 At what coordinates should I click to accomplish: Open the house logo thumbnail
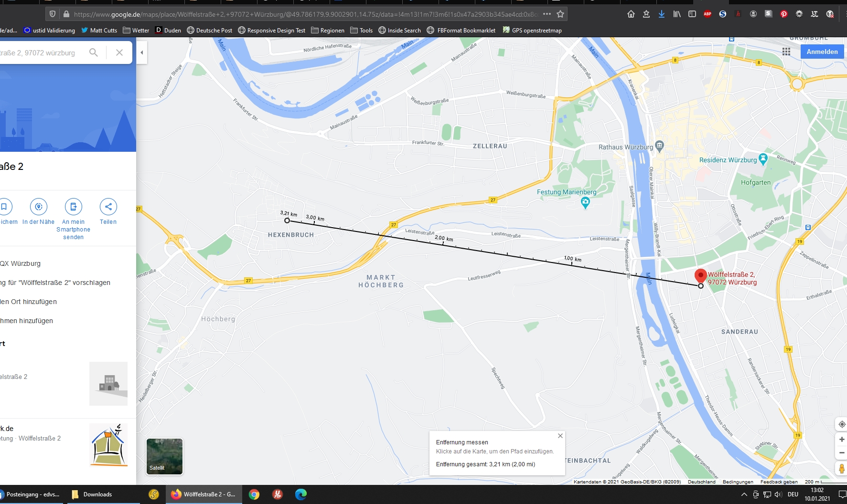pyautogui.click(x=108, y=445)
